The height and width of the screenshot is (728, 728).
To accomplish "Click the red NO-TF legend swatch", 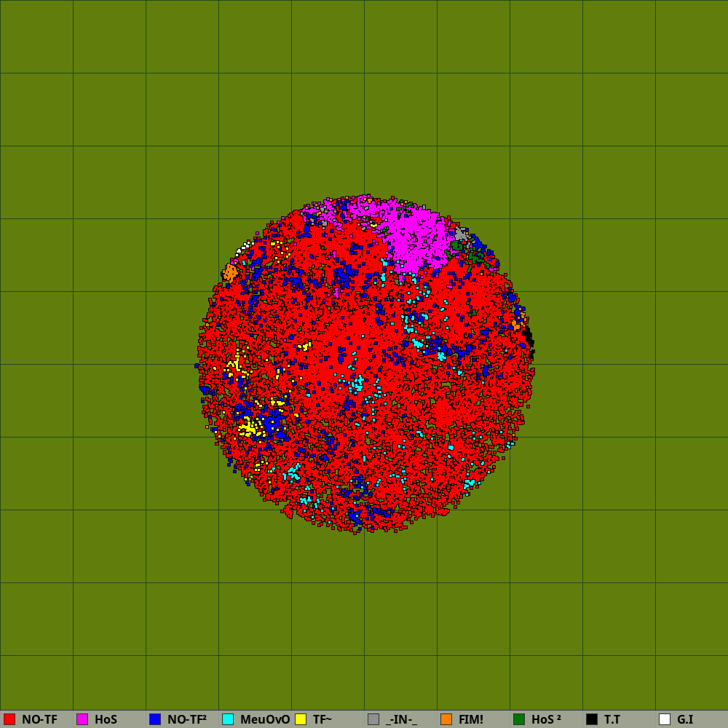I will click(9, 719).
